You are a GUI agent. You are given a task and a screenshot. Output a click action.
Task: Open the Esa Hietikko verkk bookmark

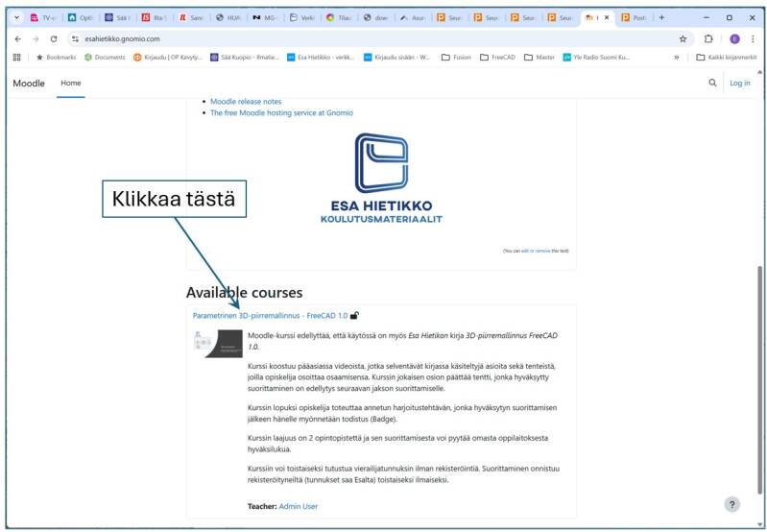321,58
